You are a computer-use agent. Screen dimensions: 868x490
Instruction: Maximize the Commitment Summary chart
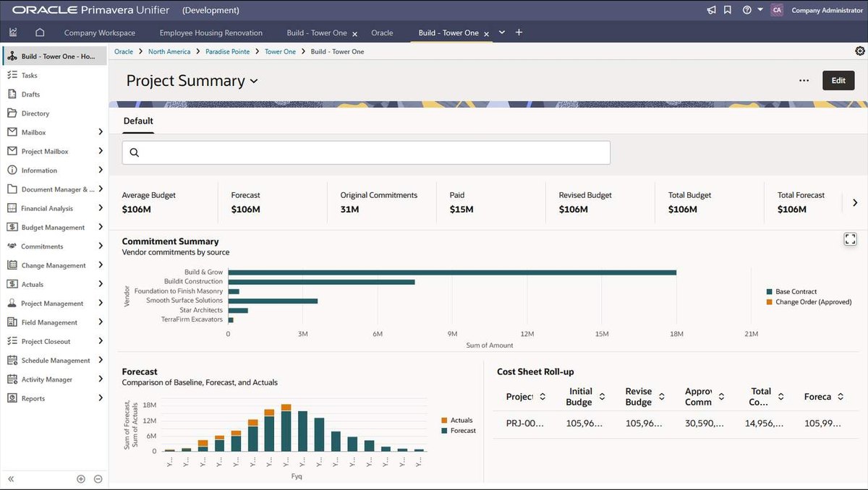tap(850, 239)
